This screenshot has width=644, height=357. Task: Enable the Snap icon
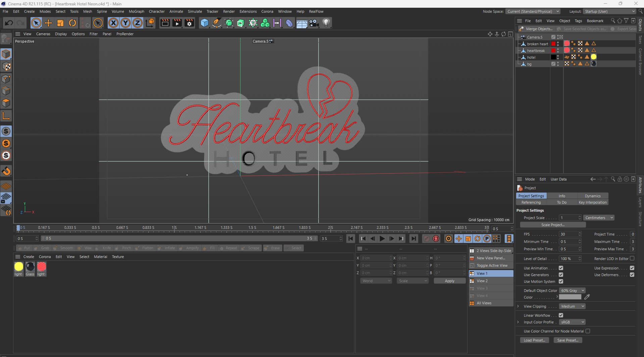6,171
